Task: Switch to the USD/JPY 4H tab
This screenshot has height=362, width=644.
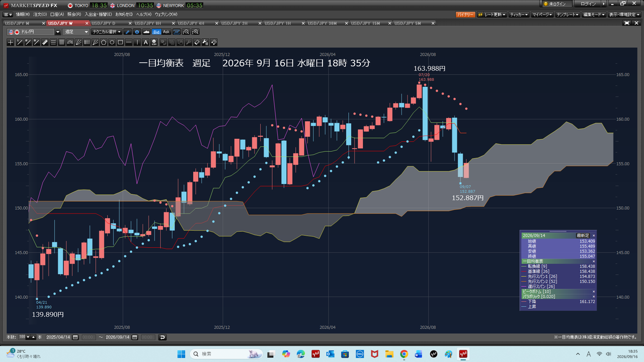Action: pos(191,23)
